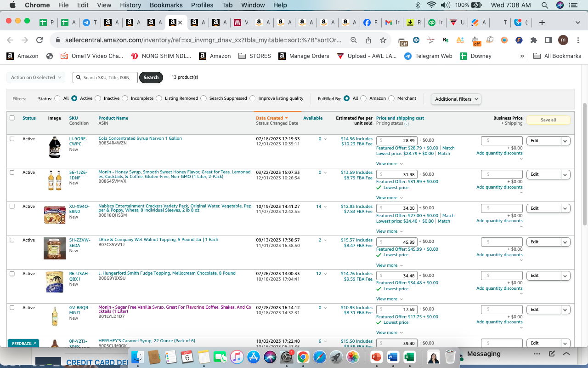The width and height of the screenshot is (588, 368).
Task: Reload the Seller Central page
Action: coord(40,40)
